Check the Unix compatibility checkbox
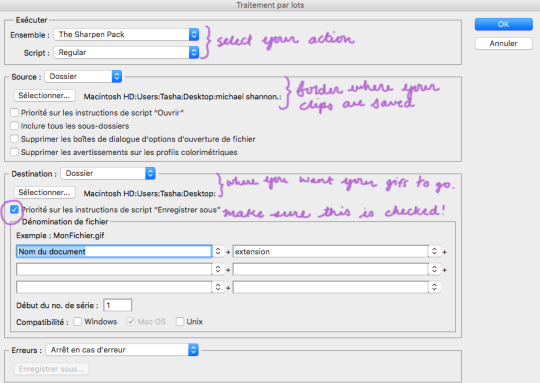Image resolution: width=540 pixels, height=383 pixels. [x=180, y=322]
